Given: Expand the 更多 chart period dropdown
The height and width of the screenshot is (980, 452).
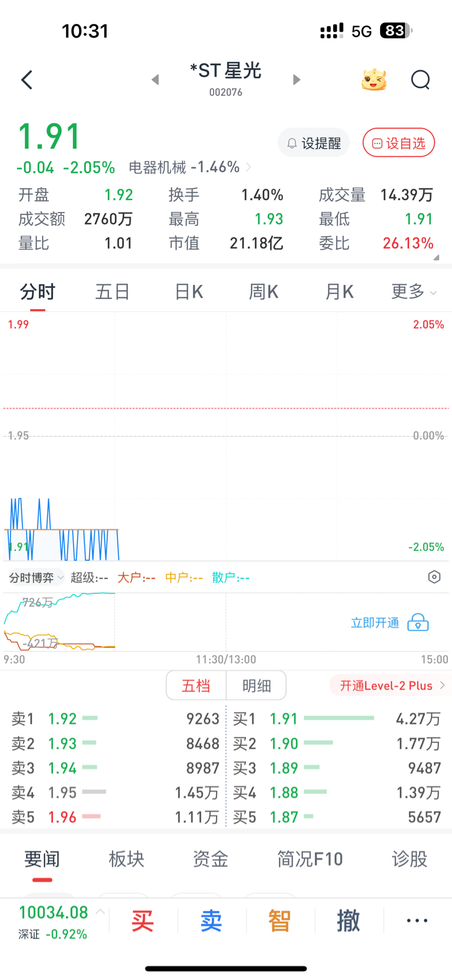Looking at the screenshot, I should (414, 291).
